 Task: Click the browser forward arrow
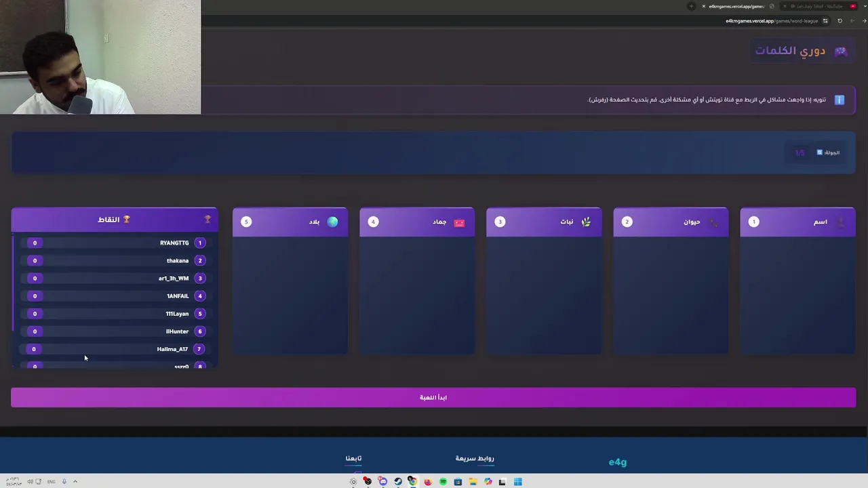(852, 21)
